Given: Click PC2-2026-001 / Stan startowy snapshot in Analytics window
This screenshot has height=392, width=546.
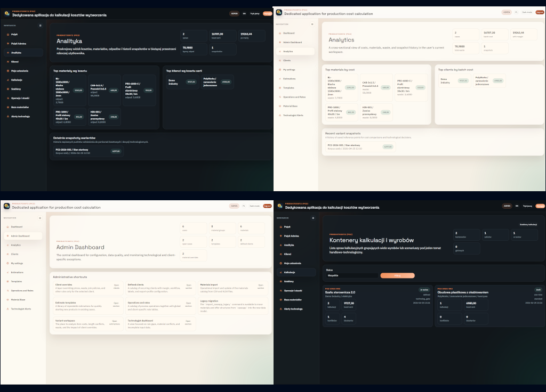Looking at the screenshot, I should (x=360, y=147).
